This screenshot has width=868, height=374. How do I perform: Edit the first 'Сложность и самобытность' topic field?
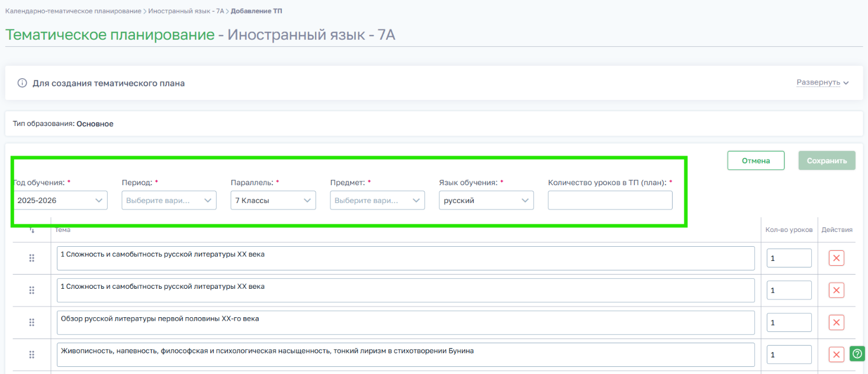pos(406,258)
